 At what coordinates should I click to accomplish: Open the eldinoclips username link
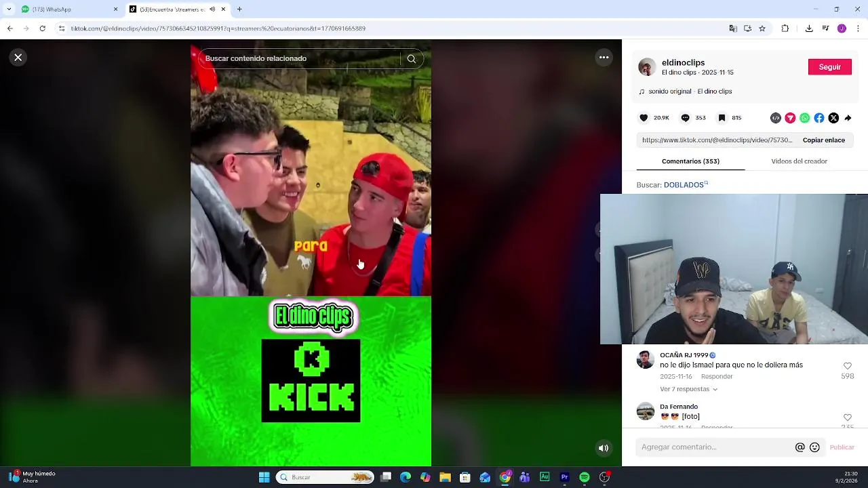pyautogui.click(x=683, y=62)
